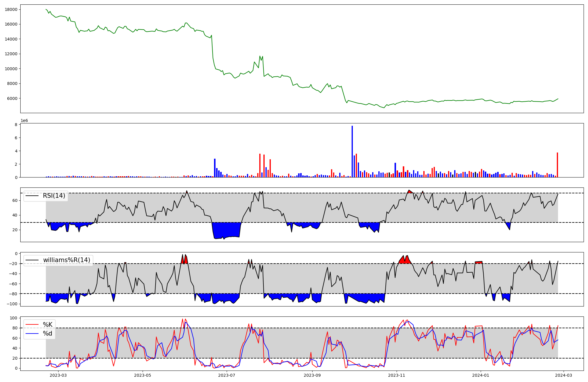This screenshot has width=588, height=382.
Task: Click the %K legend label
Action: point(48,325)
